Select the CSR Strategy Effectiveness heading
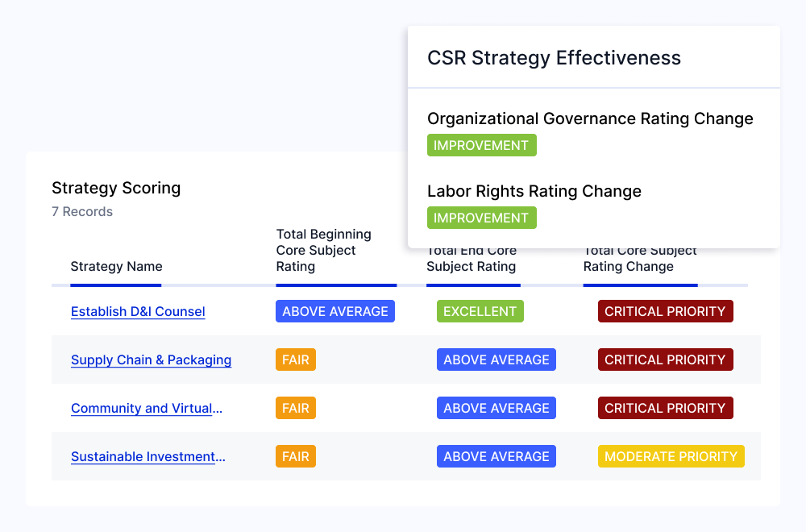 (555, 58)
